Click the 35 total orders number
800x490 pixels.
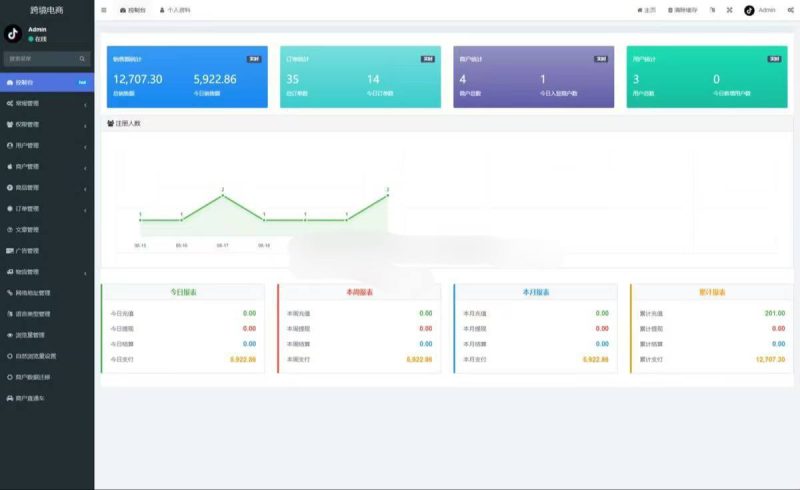(292, 80)
